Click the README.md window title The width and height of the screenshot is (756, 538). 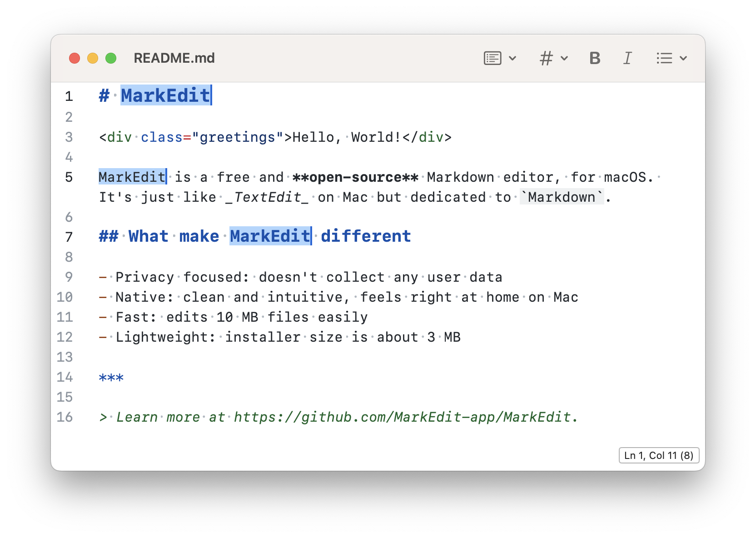[174, 58]
